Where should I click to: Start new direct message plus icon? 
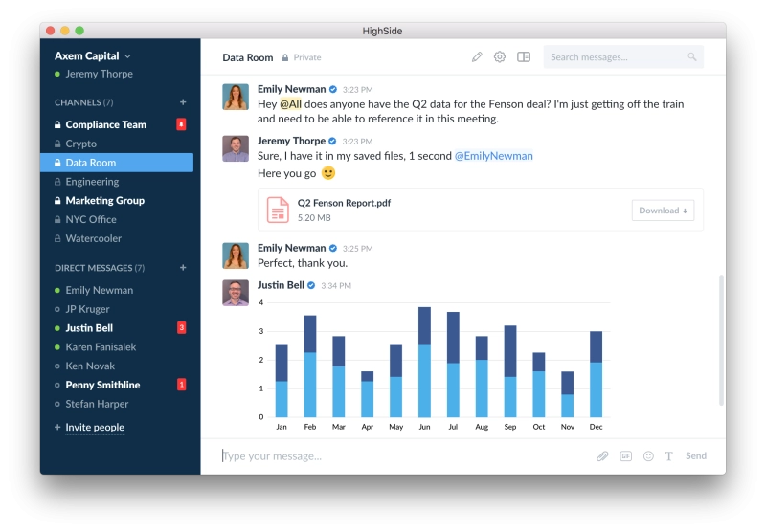point(183,268)
